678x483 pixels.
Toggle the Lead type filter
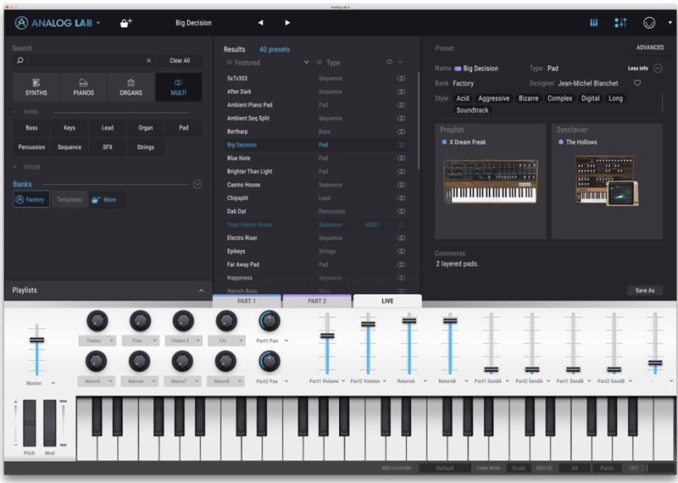pyautogui.click(x=107, y=128)
